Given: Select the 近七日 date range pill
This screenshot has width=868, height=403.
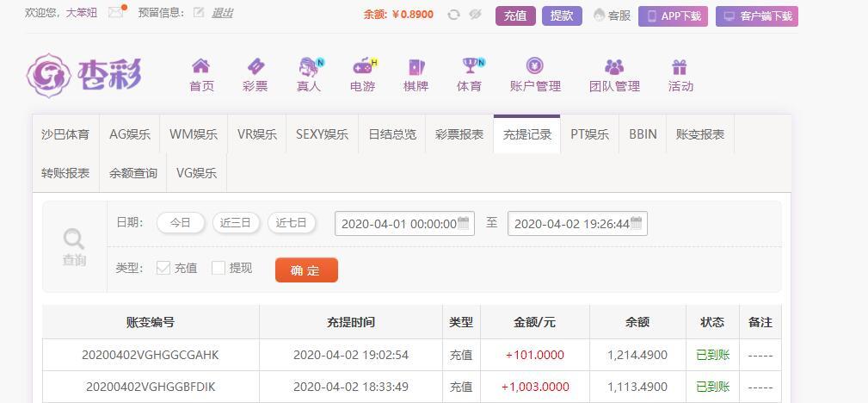Looking at the screenshot, I should 291,223.
